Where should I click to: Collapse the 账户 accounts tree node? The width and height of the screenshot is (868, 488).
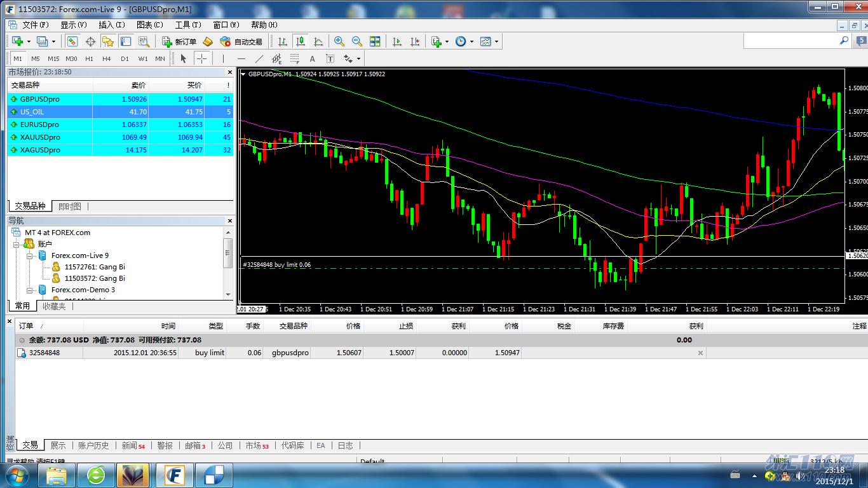pyautogui.click(x=17, y=244)
